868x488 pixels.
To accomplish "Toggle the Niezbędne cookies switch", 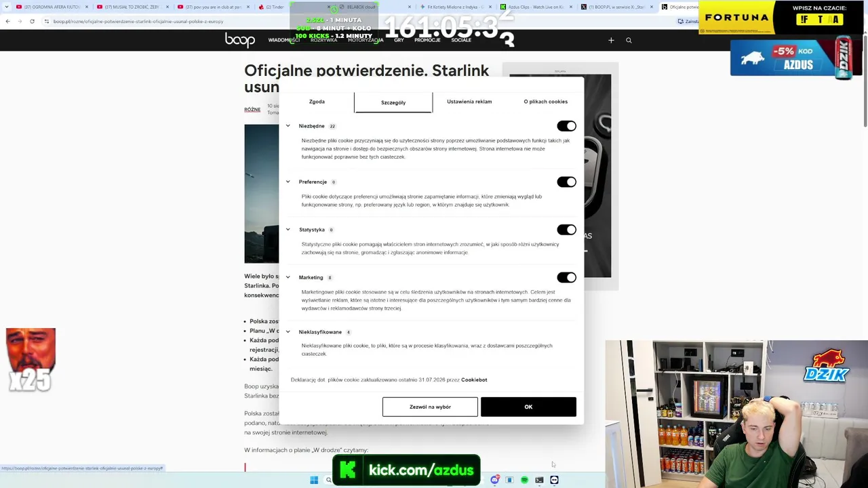I will tap(566, 126).
